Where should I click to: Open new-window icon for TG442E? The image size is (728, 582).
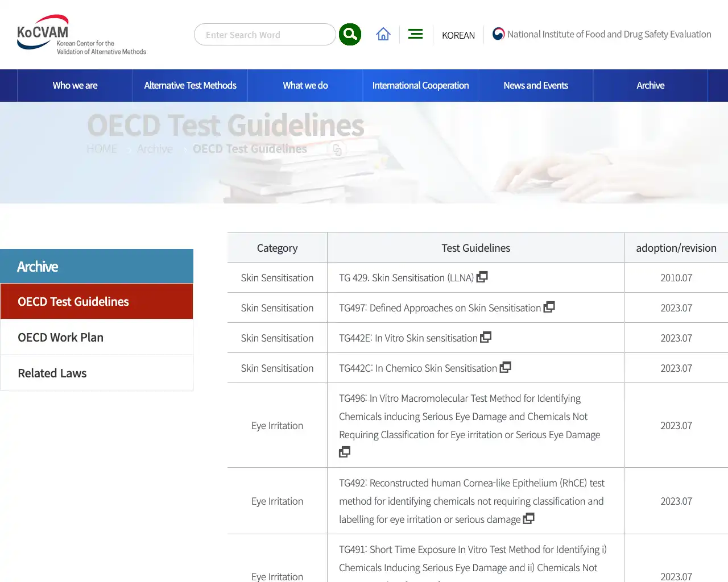pyautogui.click(x=486, y=337)
